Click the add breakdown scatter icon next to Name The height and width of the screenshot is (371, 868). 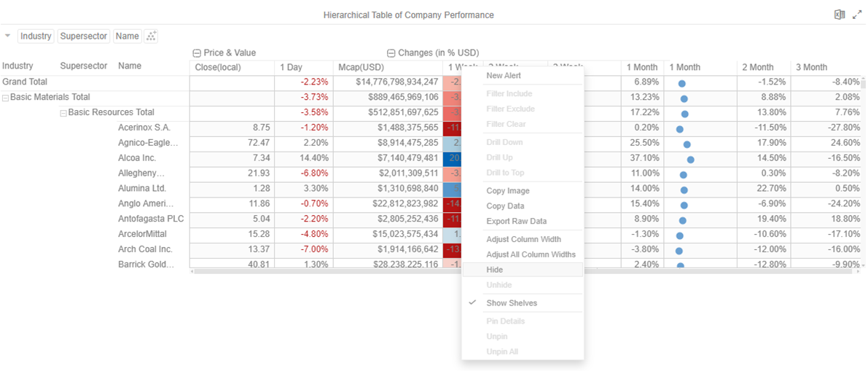pyautogui.click(x=151, y=36)
